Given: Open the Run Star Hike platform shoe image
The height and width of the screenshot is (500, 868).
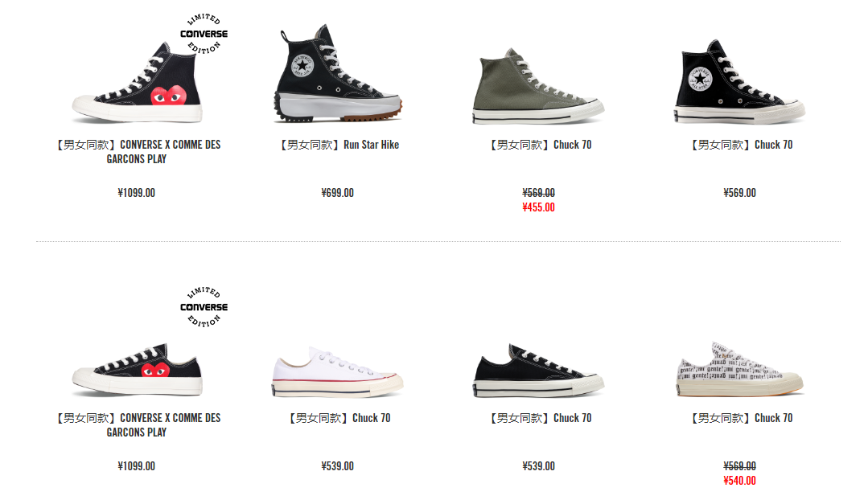Looking at the screenshot, I should pyautogui.click(x=338, y=74).
